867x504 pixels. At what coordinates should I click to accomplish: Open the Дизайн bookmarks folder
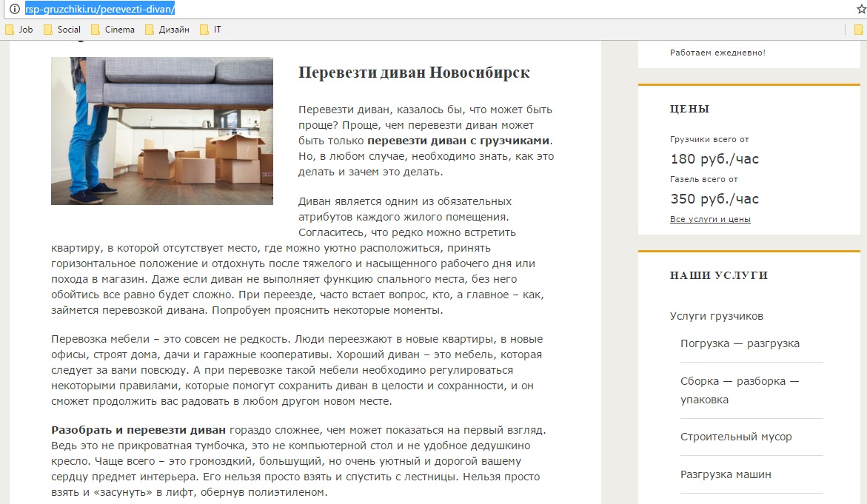point(167,30)
